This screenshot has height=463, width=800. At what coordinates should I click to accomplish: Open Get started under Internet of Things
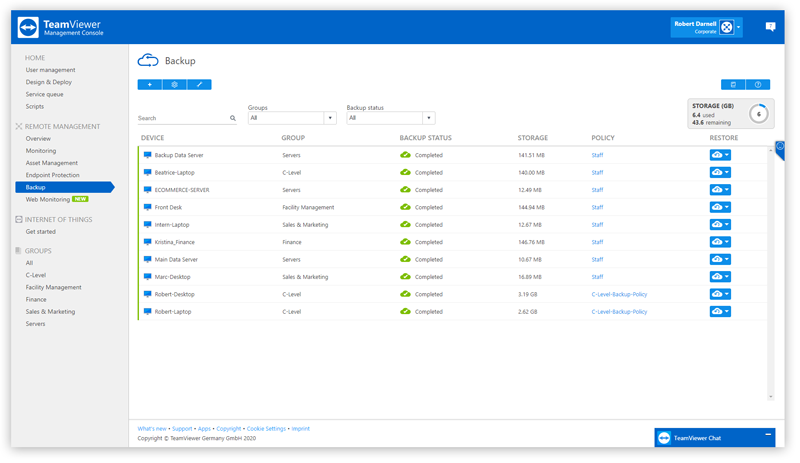[41, 232]
